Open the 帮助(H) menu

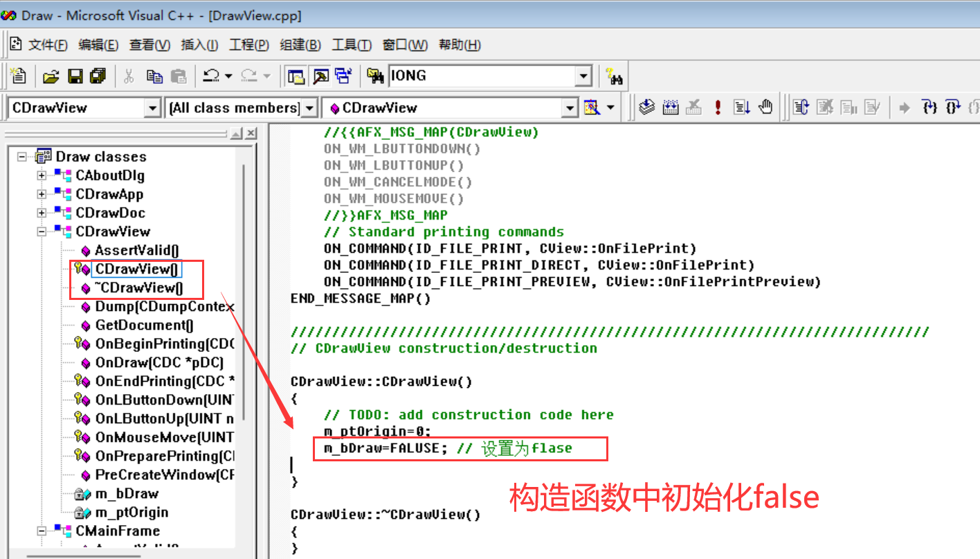(460, 45)
